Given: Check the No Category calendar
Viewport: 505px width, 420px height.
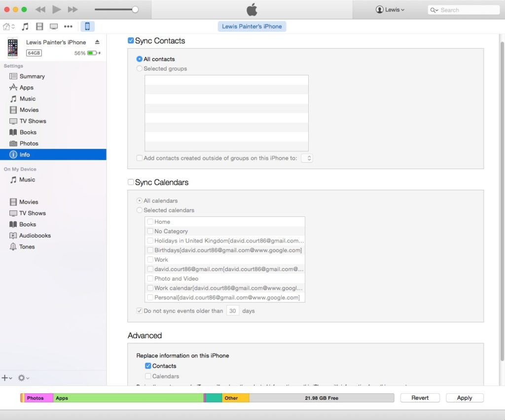Looking at the screenshot, I should (150, 231).
